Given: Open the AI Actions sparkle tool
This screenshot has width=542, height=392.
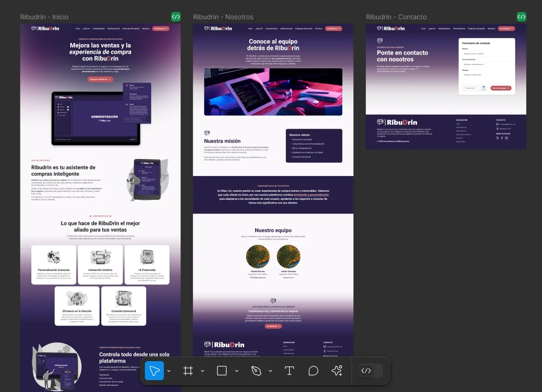Looking at the screenshot, I should [x=337, y=371].
